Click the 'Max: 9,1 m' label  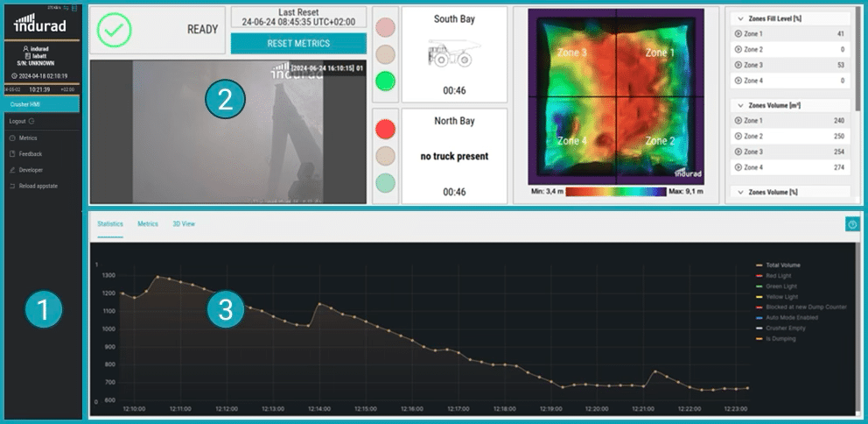pyautogui.click(x=685, y=191)
